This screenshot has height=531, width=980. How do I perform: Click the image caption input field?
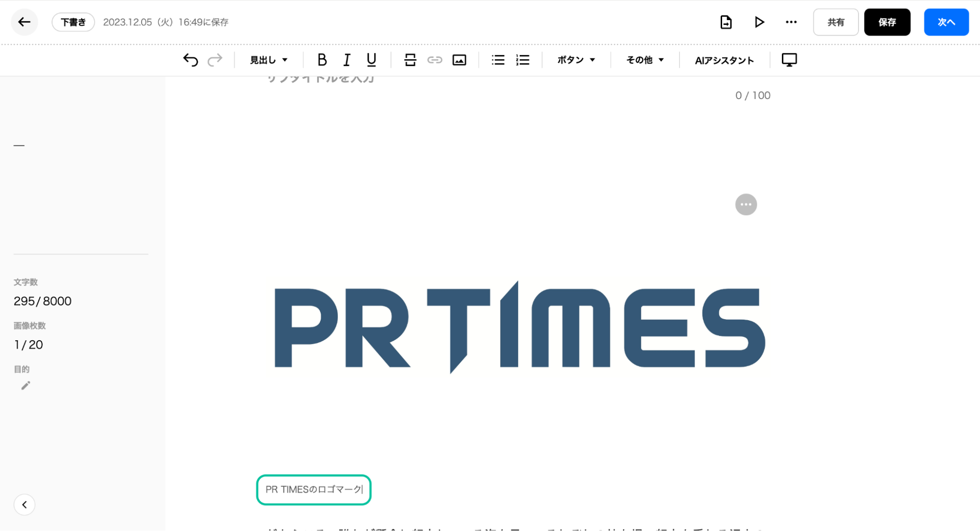tap(314, 489)
